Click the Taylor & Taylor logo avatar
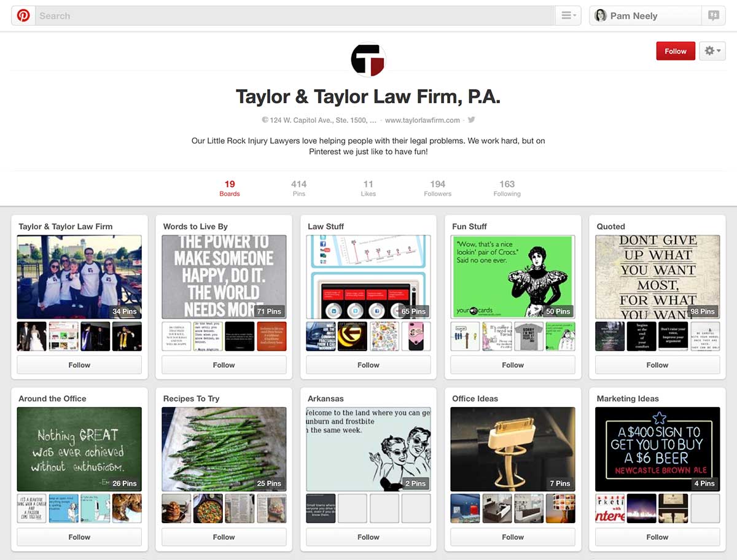Screen dimensions: 737x560 pyautogui.click(x=368, y=60)
